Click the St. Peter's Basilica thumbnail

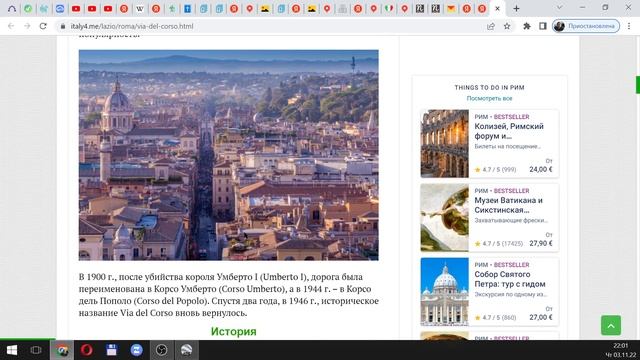pyautogui.click(x=444, y=291)
